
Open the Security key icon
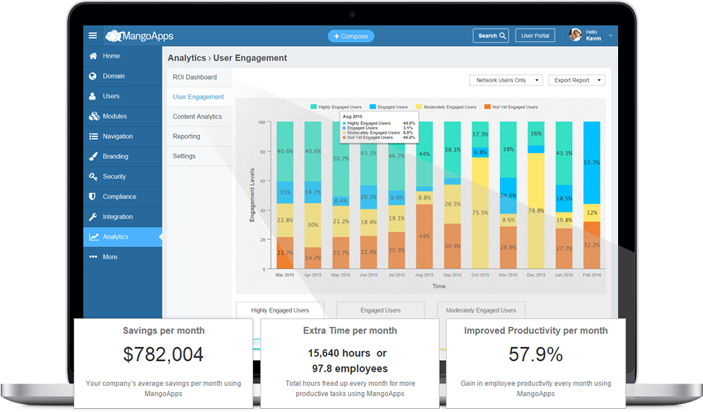click(x=93, y=176)
